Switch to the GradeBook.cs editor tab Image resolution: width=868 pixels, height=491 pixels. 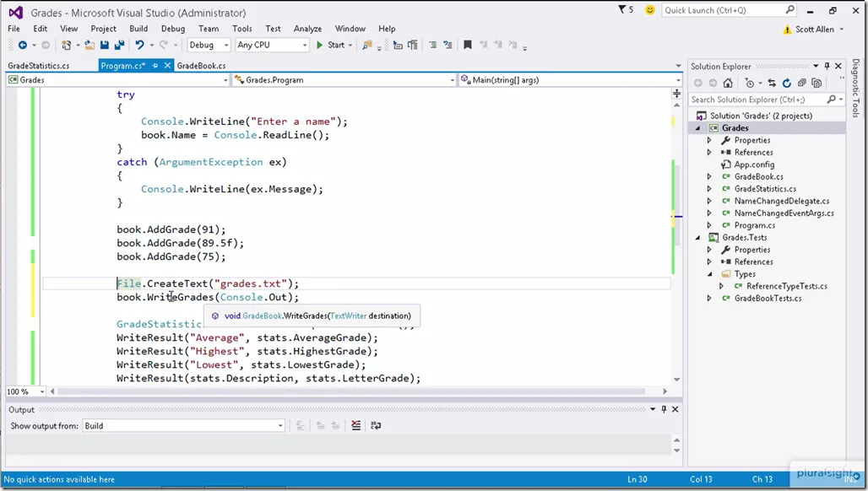(202, 66)
